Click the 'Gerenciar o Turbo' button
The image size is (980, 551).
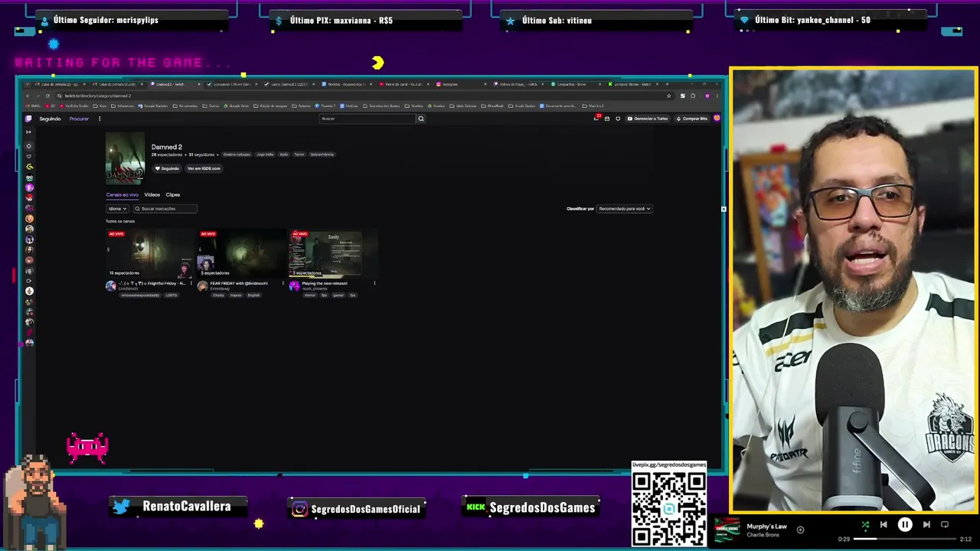tap(648, 119)
